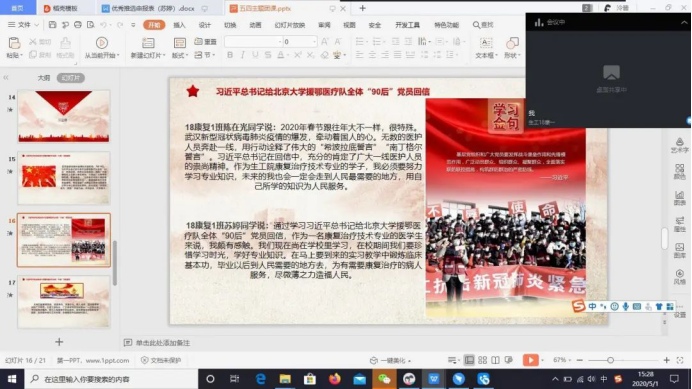Click the zoom slider handle in status bar
This screenshot has height=389, width=692.
(x=610, y=360)
